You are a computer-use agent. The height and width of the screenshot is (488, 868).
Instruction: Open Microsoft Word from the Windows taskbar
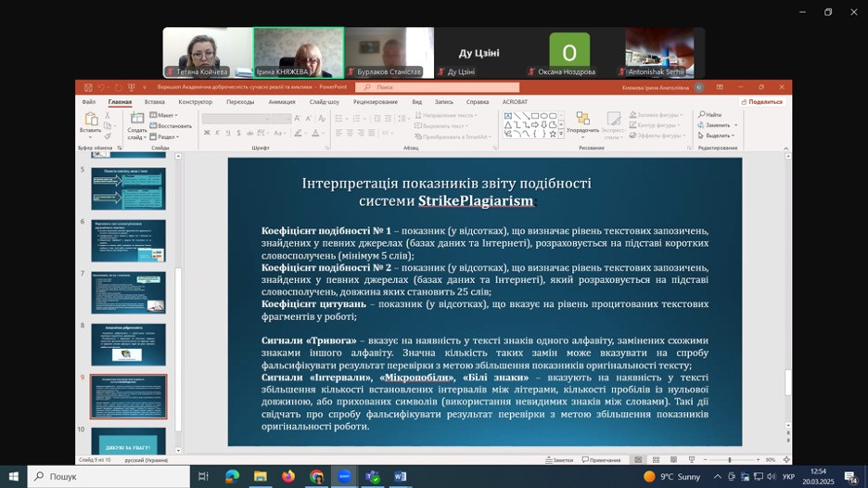tap(401, 476)
